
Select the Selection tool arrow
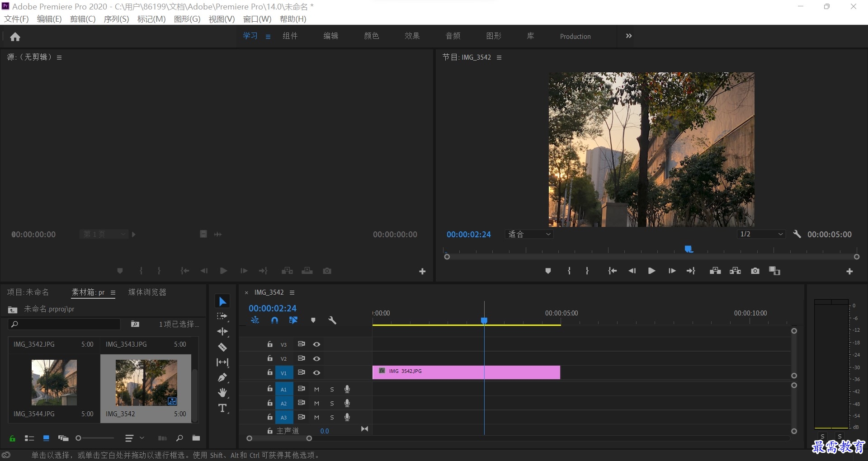point(222,301)
